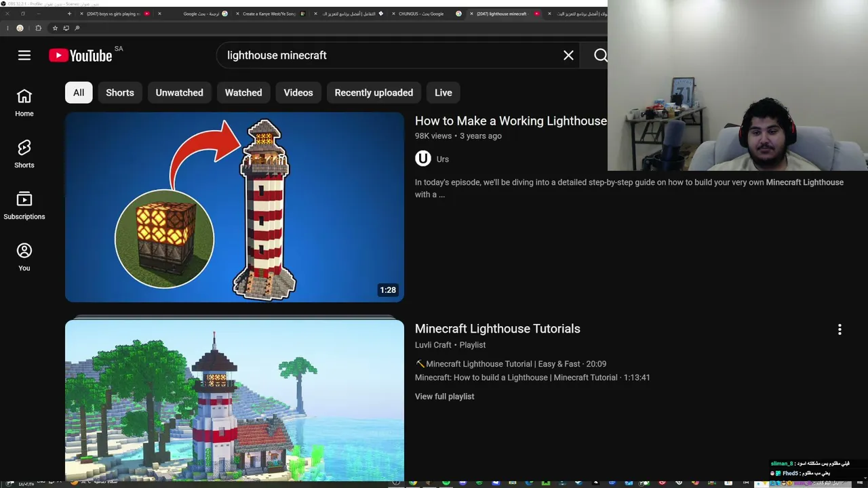Viewport: 868px width, 488px height.
Task: Open the Urs channel avatar
Action: tap(423, 159)
